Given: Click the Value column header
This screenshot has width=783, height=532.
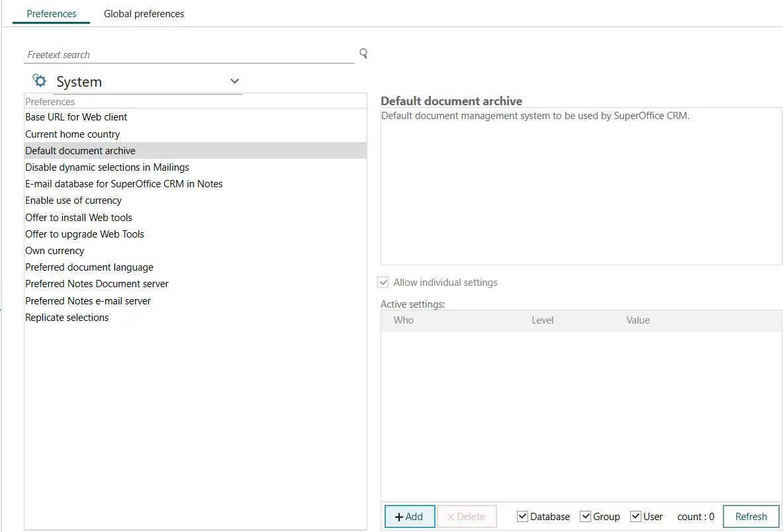Looking at the screenshot, I should [x=638, y=320].
